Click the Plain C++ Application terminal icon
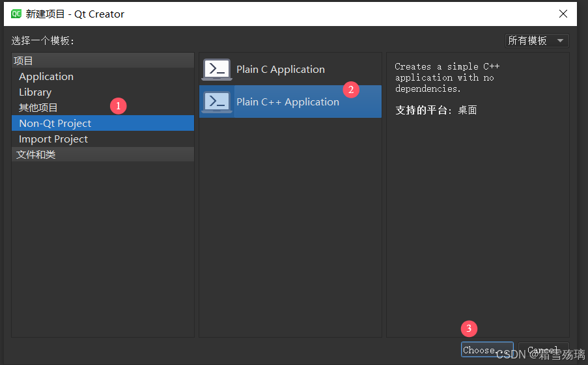This screenshot has height=365, width=588. [217, 102]
